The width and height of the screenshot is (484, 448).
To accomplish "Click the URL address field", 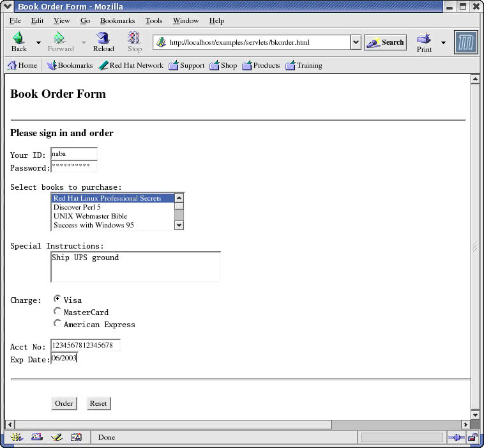I will (259, 42).
